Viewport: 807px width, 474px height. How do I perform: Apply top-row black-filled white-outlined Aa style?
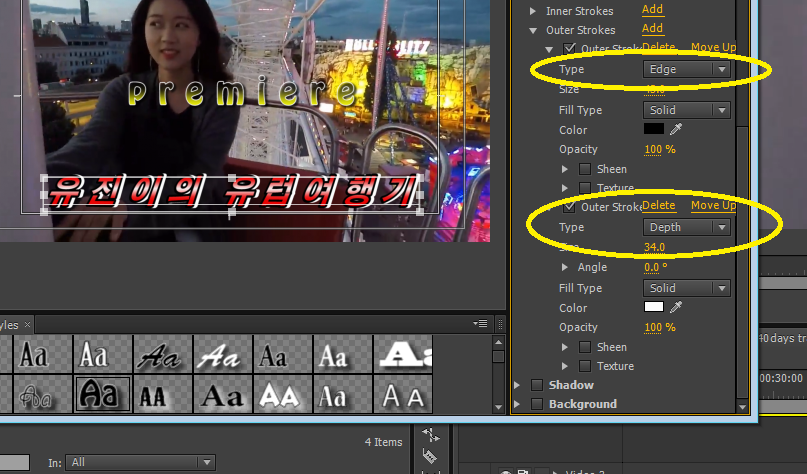(x=42, y=354)
